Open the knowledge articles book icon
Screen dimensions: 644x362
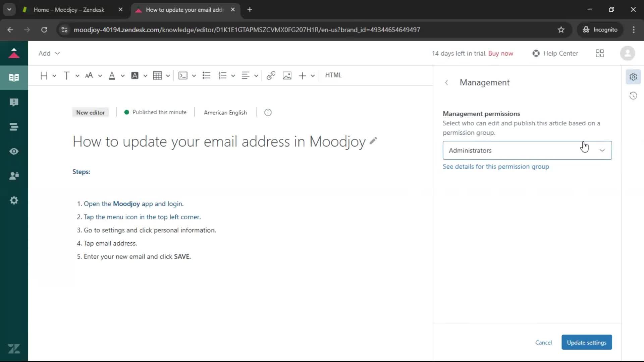(x=14, y=78)
